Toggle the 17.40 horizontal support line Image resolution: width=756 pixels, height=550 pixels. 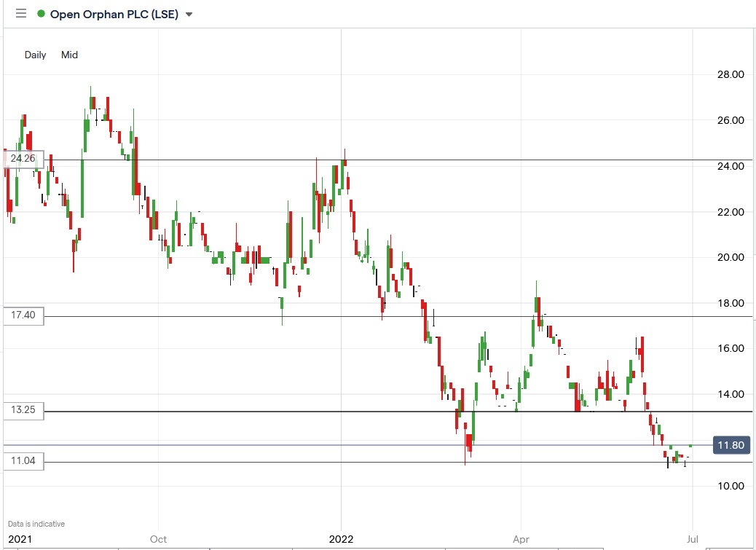click(x=364, y=316)
